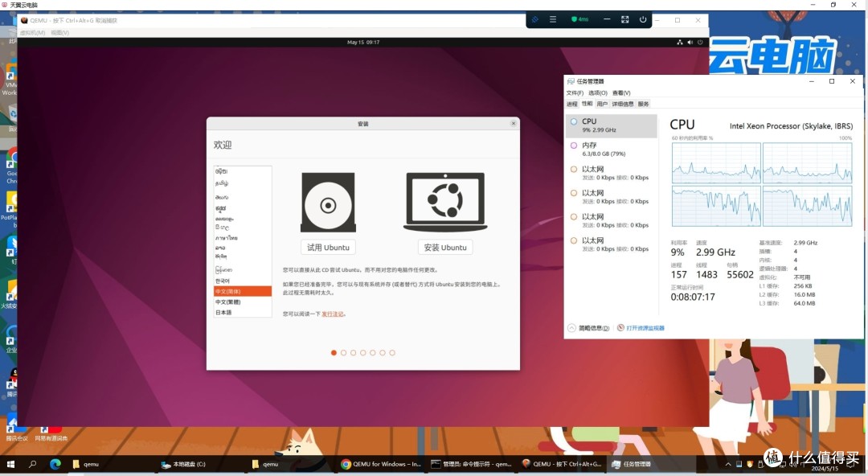Open 腾讯会议 desktop shortcut
Viewport: 868px width, 476px height.
tap(16, 429)
